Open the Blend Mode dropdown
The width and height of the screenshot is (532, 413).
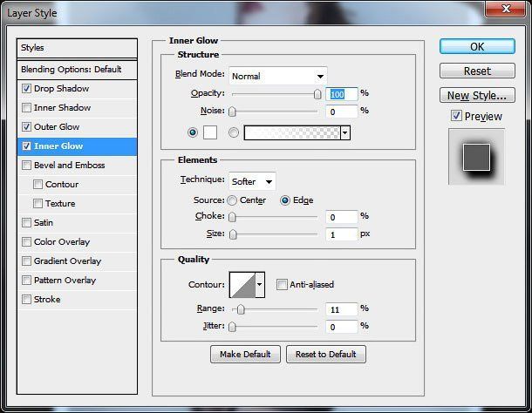[x=278, y=76]
